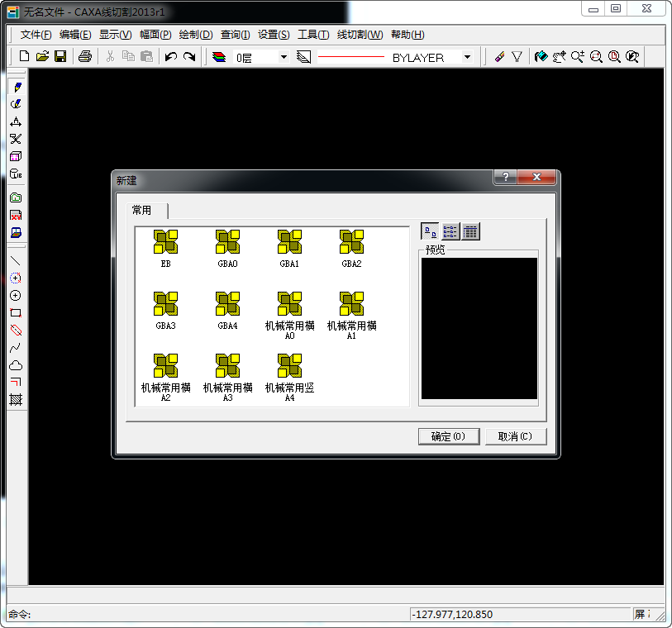
Task: Click the Save floppy disk icon
Action: click(60, 56)
